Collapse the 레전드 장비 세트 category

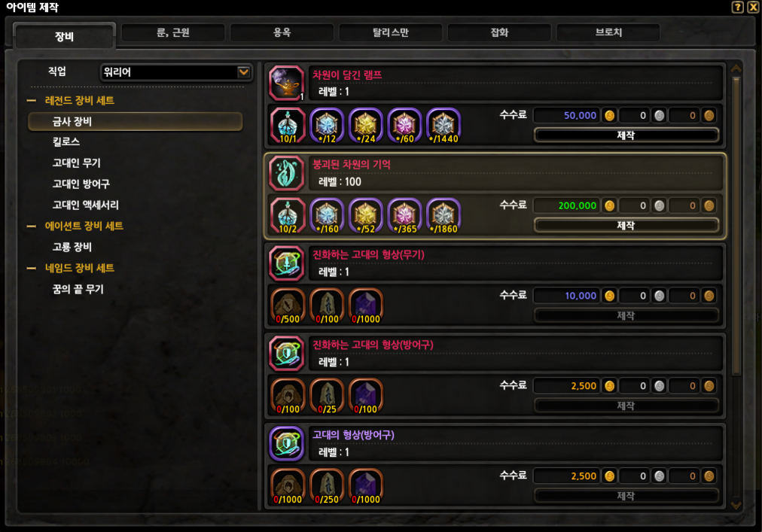[x=32, y=101]
